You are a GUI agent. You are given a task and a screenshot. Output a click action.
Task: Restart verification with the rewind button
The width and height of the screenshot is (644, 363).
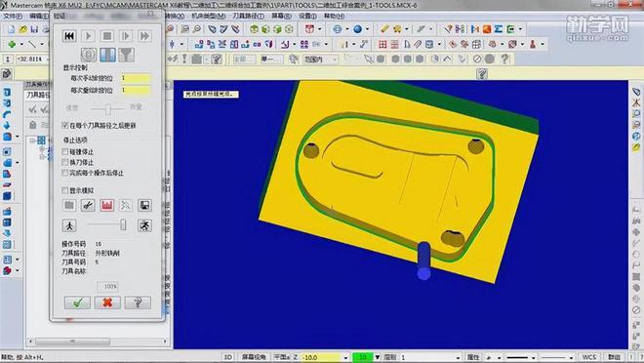click(69, 36)
